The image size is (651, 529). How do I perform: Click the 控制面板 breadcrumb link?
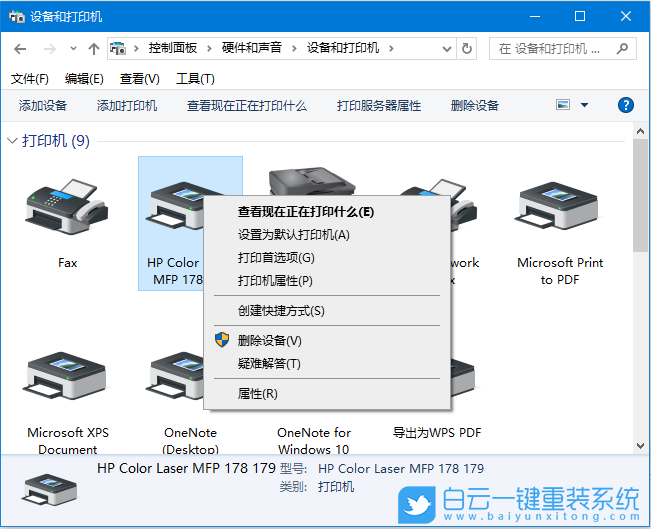173,48
